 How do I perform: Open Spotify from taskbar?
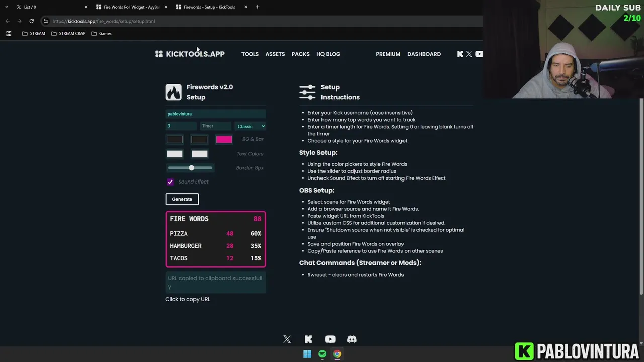(x=322, y=354)
